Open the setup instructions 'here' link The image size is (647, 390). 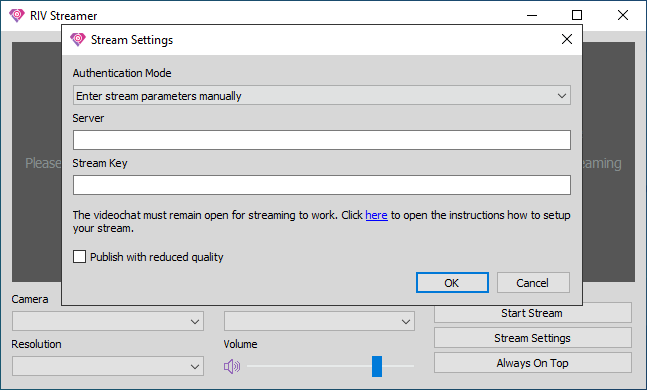(376, 215)
